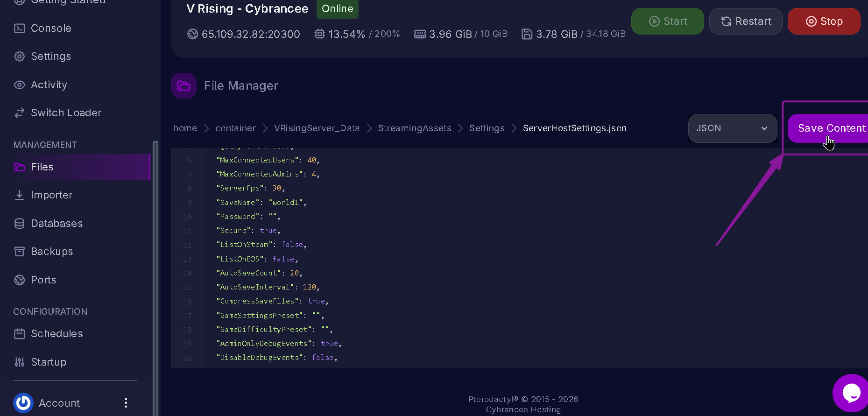Image resolution: width=868 pixels, height=416 pixels.
Task: Click the Backups archive icon
Action: [19, 252]
